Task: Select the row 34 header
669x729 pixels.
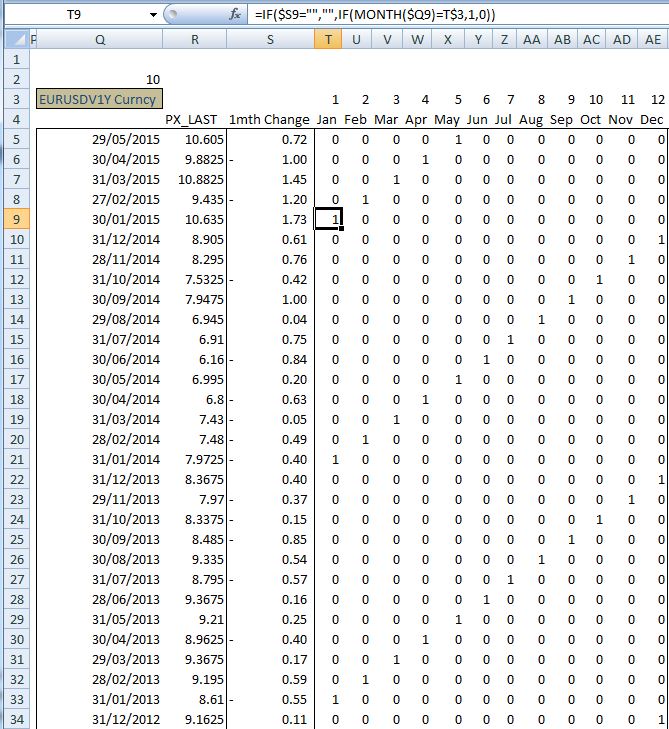Action: point(15,719)
